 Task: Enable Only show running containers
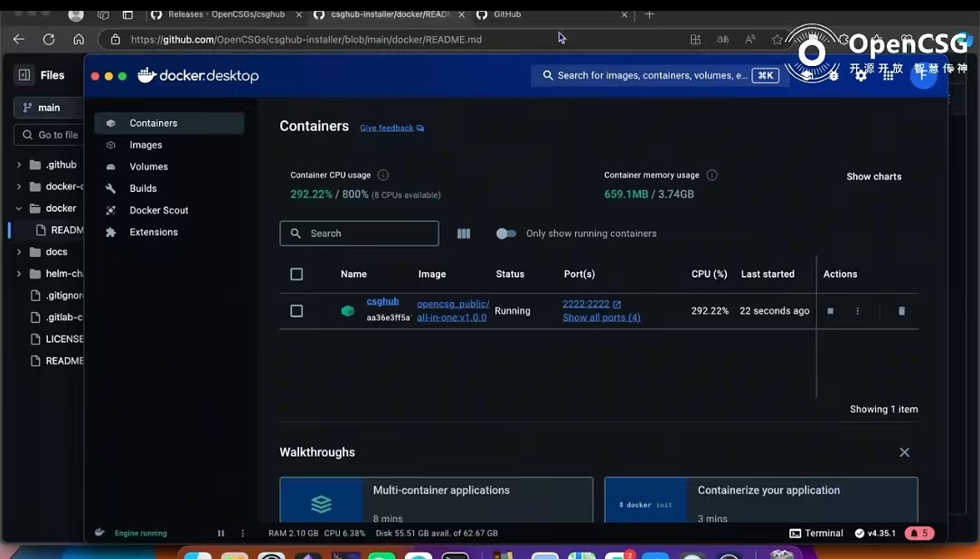(x=506, y=233)
